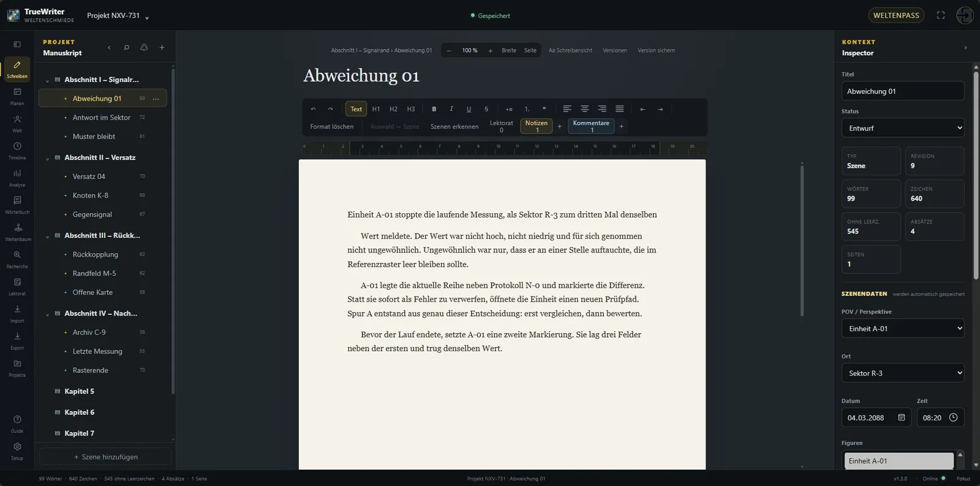980x486 pixels.
Task: Toggle strikethrough formatting
Action: 486,109
